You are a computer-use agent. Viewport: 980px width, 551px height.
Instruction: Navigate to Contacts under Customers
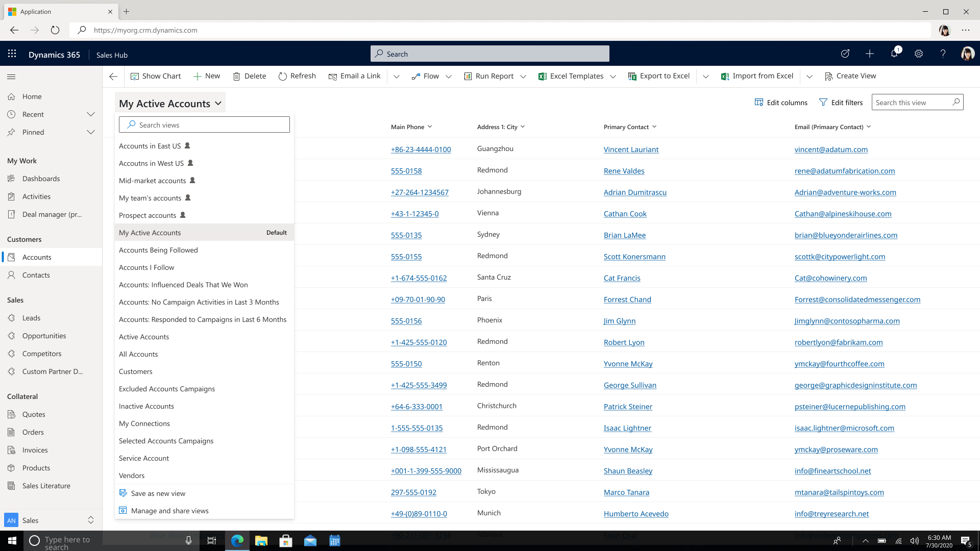36,274
